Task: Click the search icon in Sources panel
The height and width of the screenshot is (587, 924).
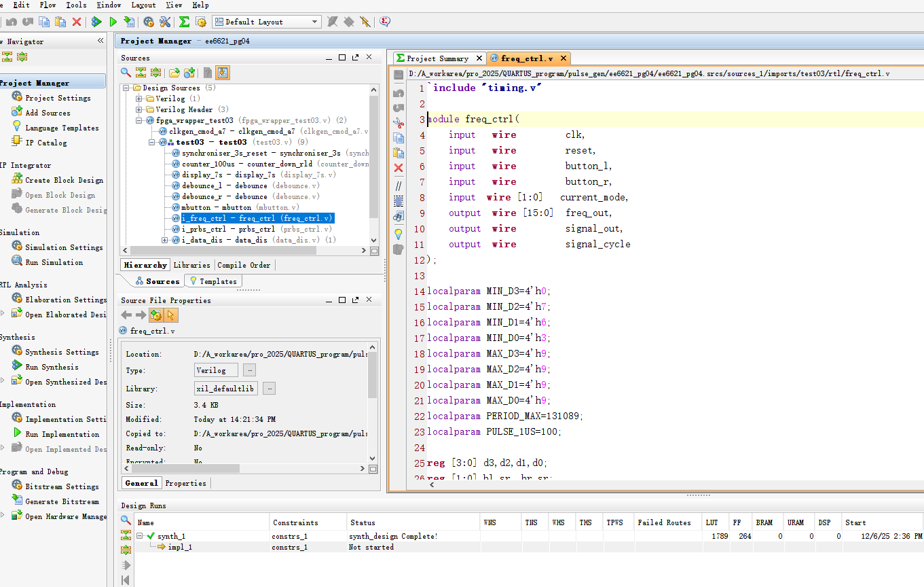Action: 126,73
